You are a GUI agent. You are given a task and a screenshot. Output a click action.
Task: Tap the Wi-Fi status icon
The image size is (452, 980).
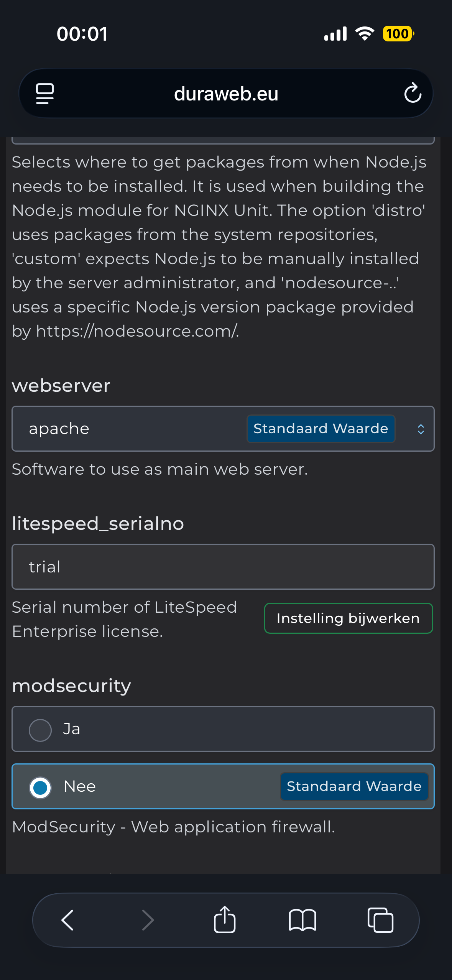[x=365, y=34]
